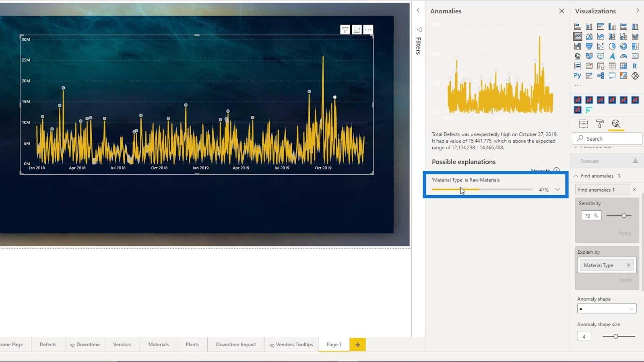Select the Power Apps visual icon
The image size is (644, 362).
tap(635, 76)
